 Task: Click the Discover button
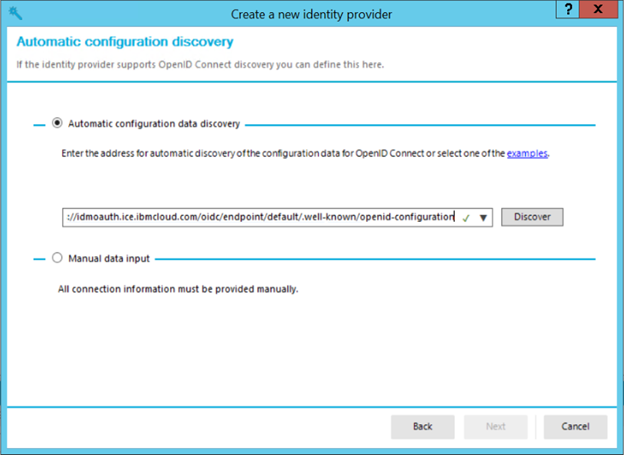(532, 217)
